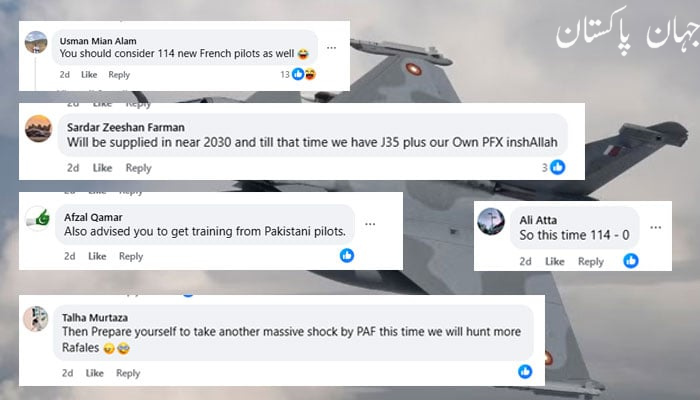The width and height of the screenshot is (700, 400).
Task: Reply to Ali Atta's comment
Action: 591,262
